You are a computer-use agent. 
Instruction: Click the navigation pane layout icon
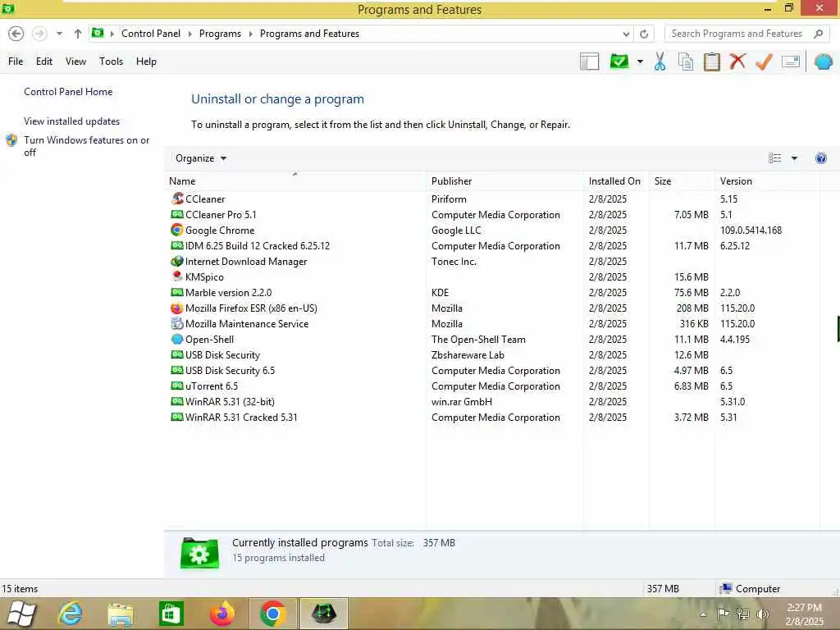589,62
